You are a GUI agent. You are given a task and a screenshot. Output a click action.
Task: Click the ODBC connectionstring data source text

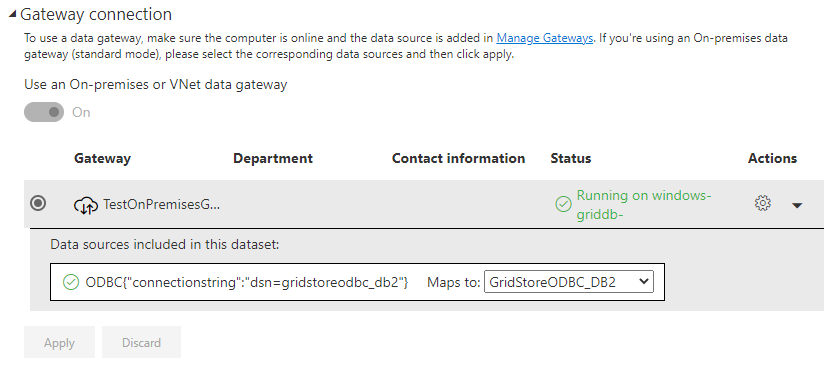(247, 282)
